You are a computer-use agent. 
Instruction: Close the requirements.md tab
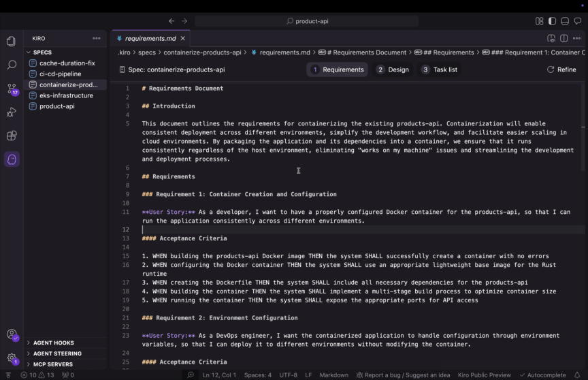point(182,38)
